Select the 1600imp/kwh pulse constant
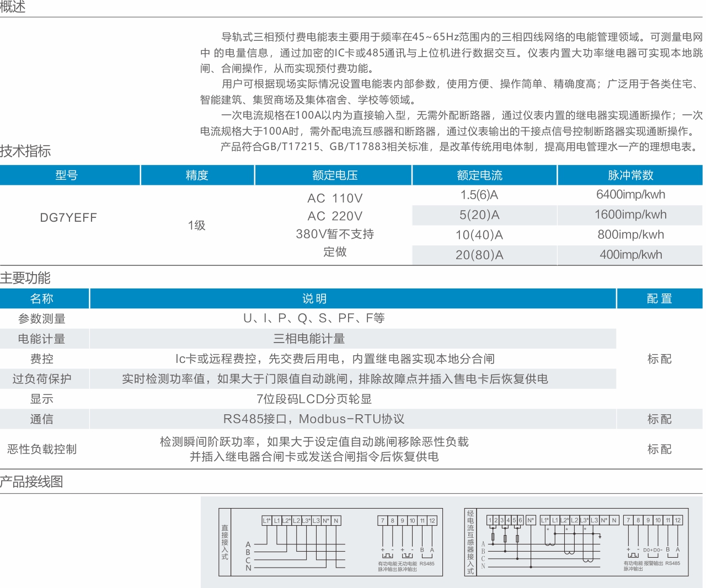Screen dimensions: 706x588 click(x=630, y=215)
